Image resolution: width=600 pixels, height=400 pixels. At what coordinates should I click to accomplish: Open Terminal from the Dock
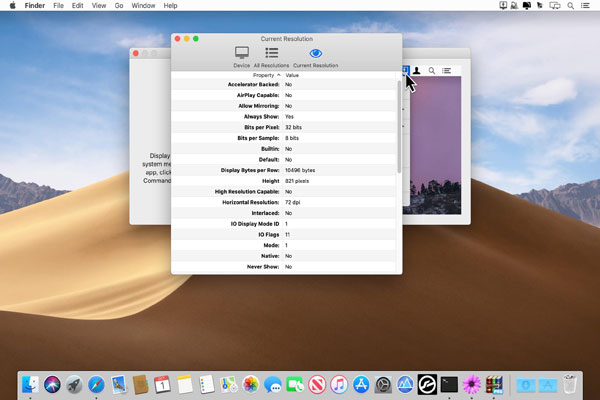[449, 383]
